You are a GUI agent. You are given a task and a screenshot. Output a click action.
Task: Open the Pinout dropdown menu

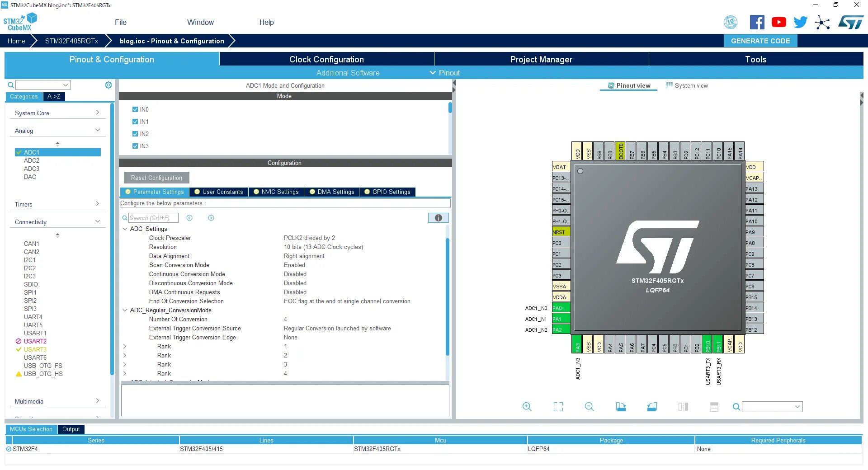(445, 73)
